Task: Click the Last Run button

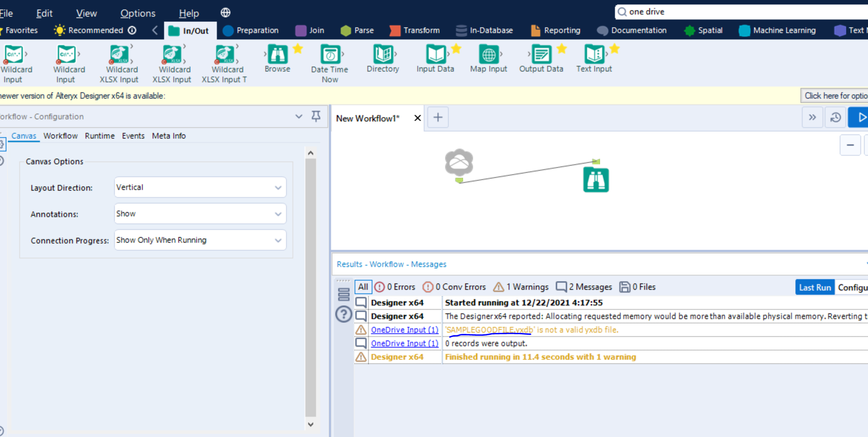Action: coord(815,287)
